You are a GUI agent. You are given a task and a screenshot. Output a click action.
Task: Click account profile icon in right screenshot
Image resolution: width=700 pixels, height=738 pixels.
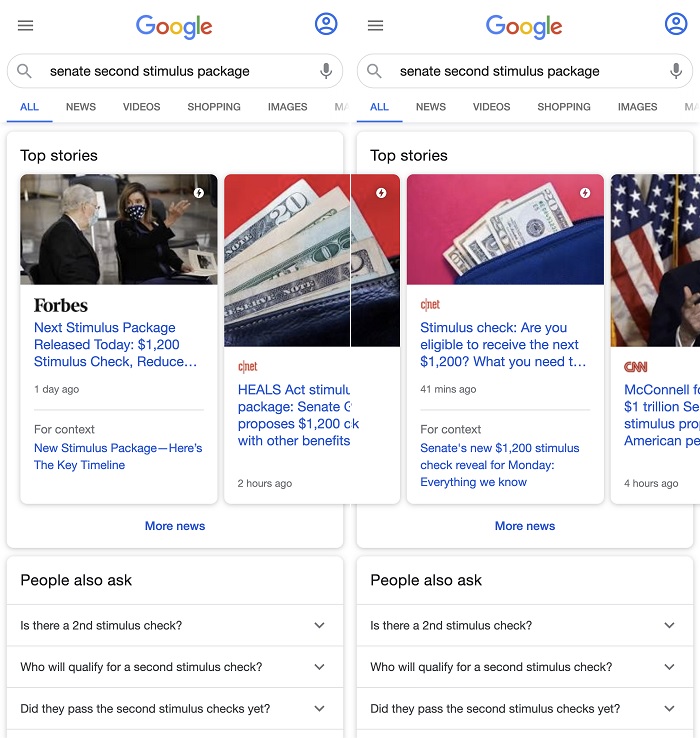676,24
